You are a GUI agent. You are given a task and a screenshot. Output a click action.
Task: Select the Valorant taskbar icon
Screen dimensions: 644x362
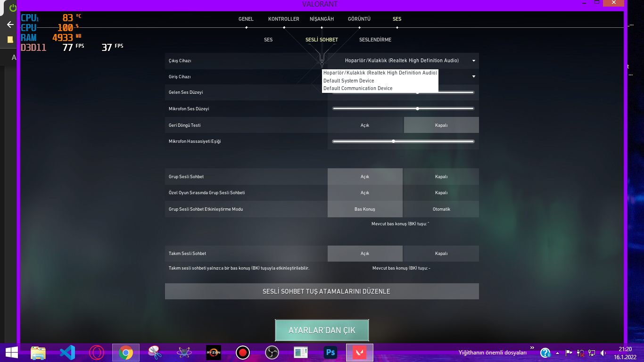point(360,352)
